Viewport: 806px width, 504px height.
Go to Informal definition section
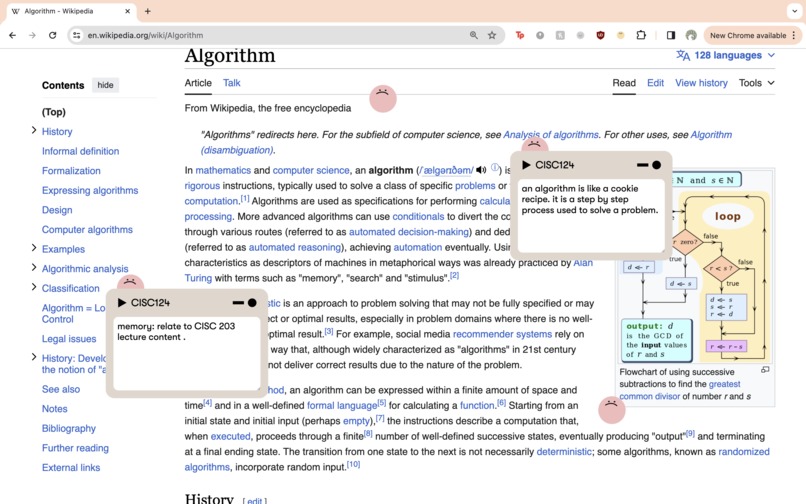80,151
